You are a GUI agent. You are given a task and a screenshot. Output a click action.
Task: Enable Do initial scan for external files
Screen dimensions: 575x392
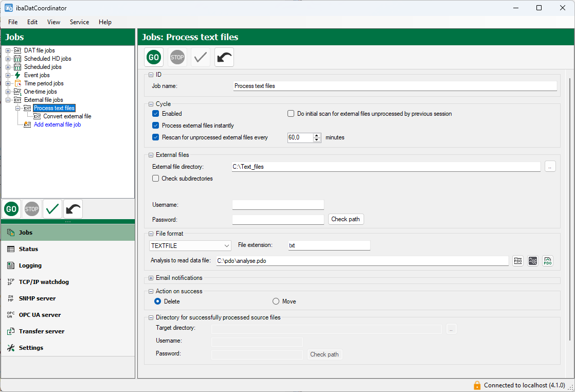coord(291,114)
